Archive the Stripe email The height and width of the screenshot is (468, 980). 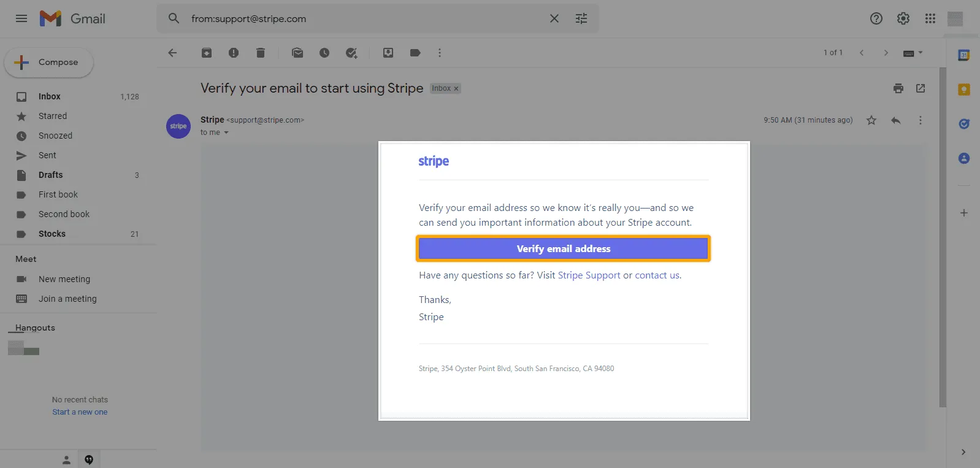point(207,53)
